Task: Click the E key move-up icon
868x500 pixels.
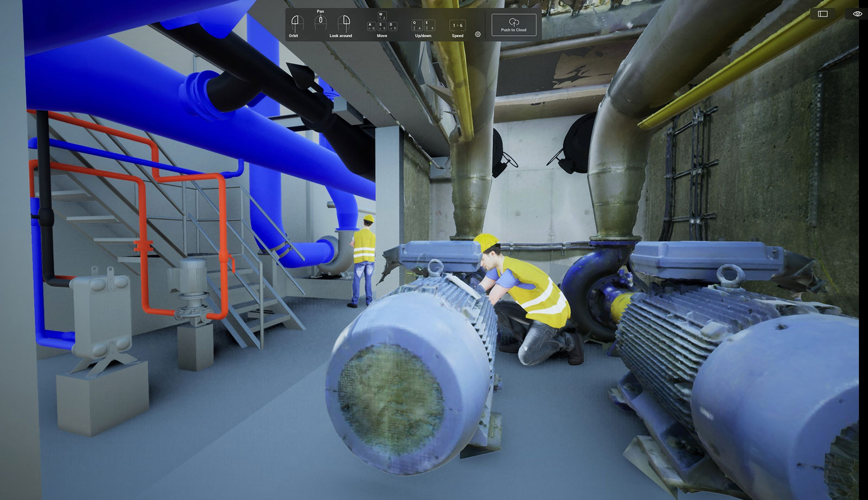Action: 430,25
